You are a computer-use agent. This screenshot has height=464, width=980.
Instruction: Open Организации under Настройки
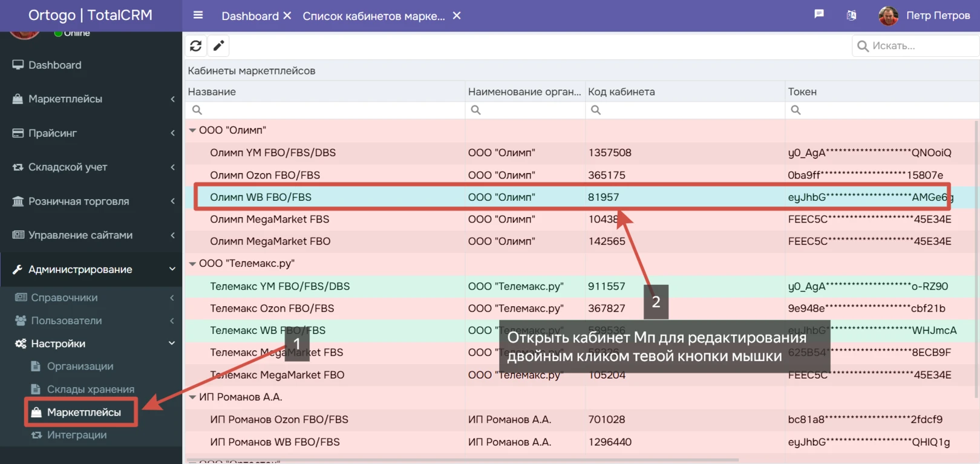click(x=80, y=366)
